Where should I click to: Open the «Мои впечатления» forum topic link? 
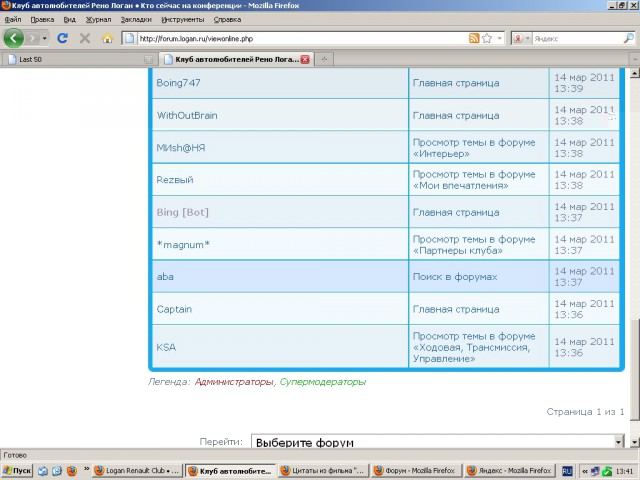(x=461, y=186)
